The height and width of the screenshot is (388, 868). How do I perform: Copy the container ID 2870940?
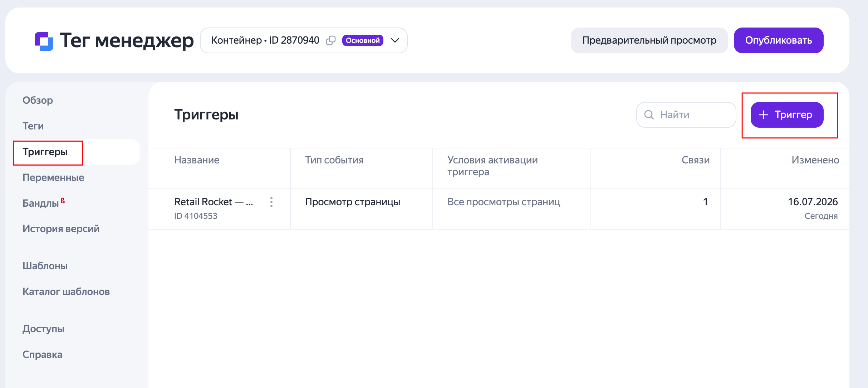point(331,40)
